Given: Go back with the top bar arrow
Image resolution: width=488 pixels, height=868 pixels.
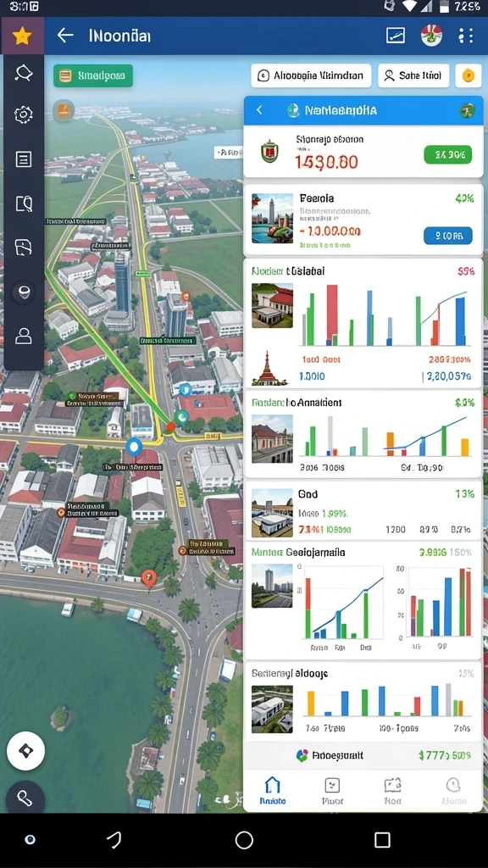Looking at the screenshot, I should [x=65, y=36].
